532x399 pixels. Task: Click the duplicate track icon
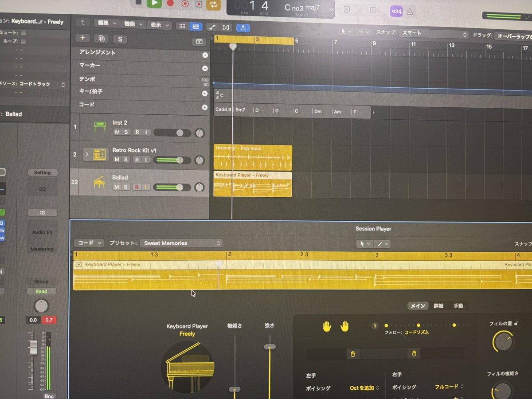[x=102, y=39]
